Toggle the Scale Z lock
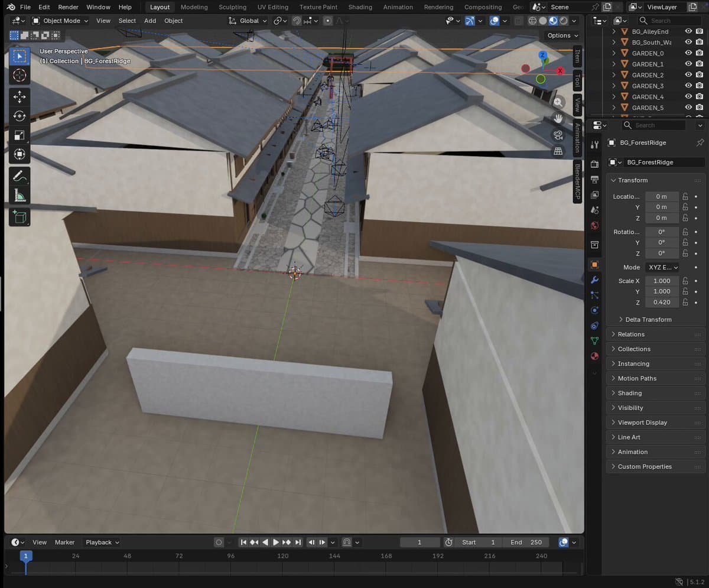 (685, 302)
